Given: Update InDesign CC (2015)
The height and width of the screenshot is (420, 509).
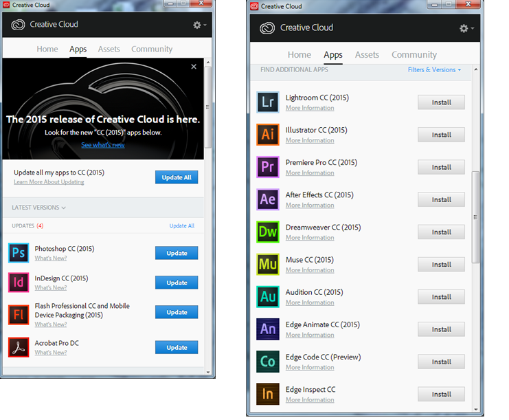Looking at the screenshot, I should [177, 283].
